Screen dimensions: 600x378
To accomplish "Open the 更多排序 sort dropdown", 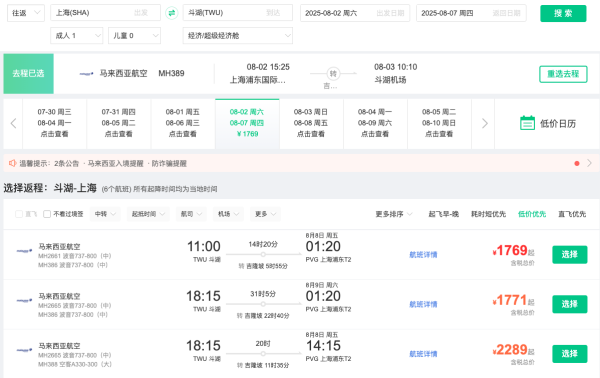I will pyautogui.click(x=394, y=214).
